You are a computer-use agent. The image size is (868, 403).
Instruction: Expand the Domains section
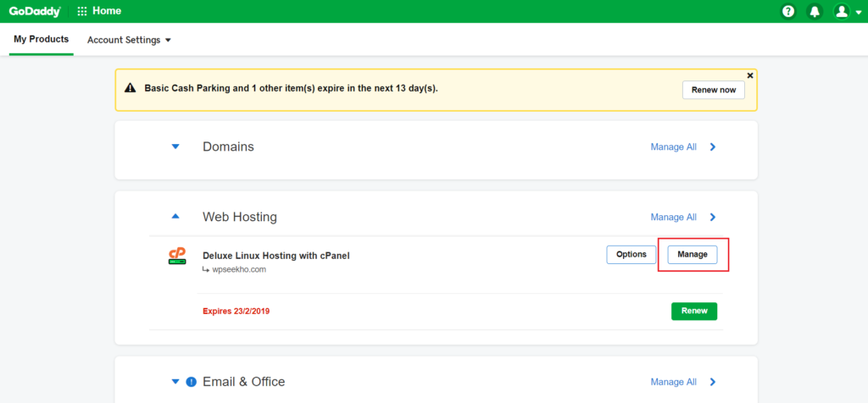tap(175, 146)
